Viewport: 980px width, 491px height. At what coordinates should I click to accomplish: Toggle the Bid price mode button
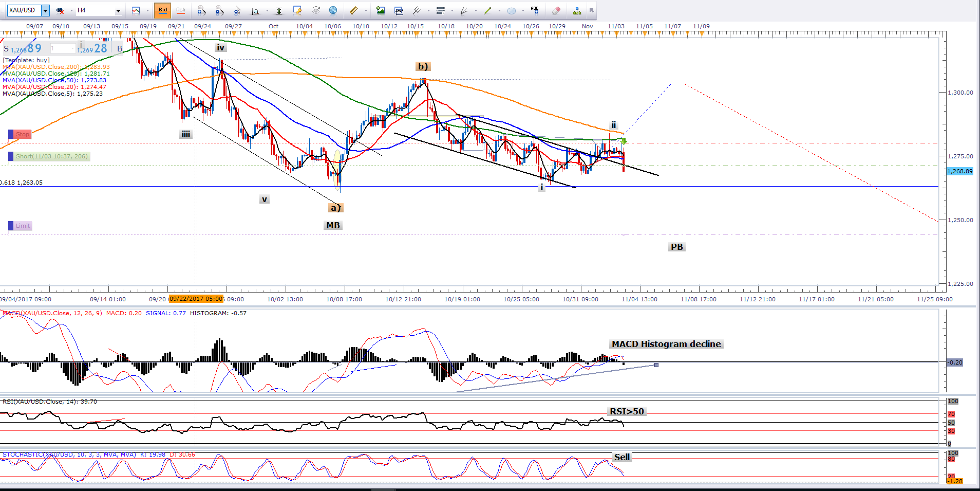[163, 10]
